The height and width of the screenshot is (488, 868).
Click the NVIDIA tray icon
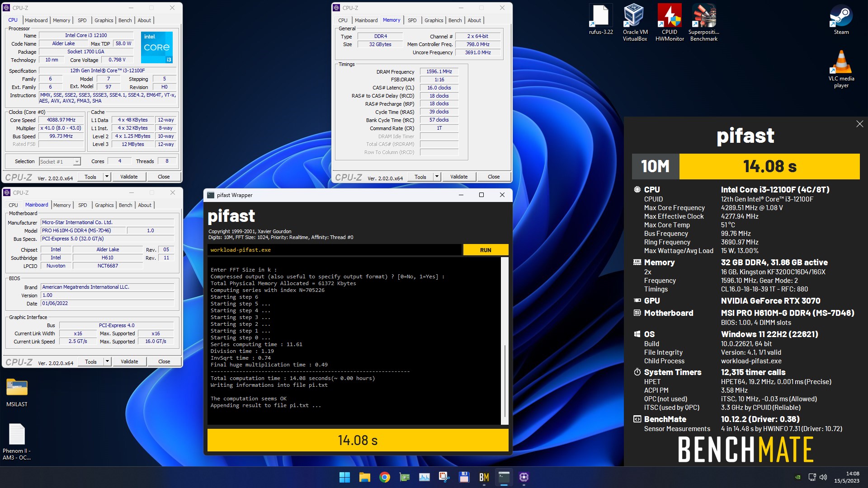coord(798,477)
